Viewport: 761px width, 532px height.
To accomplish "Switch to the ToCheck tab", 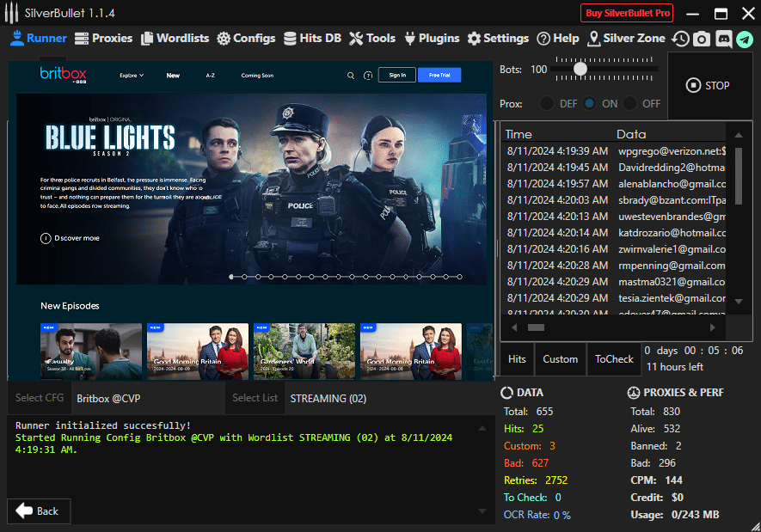I will pyautogui.click(x=614, y=359).
